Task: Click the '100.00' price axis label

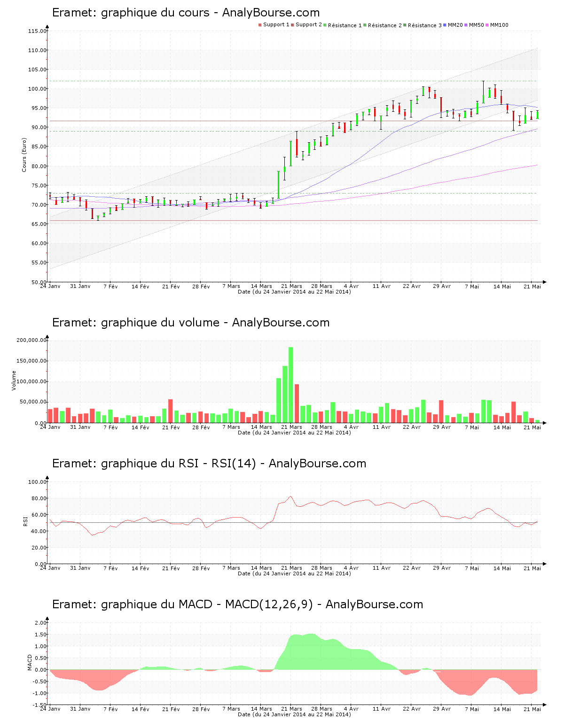Action: tap(37, 89)
